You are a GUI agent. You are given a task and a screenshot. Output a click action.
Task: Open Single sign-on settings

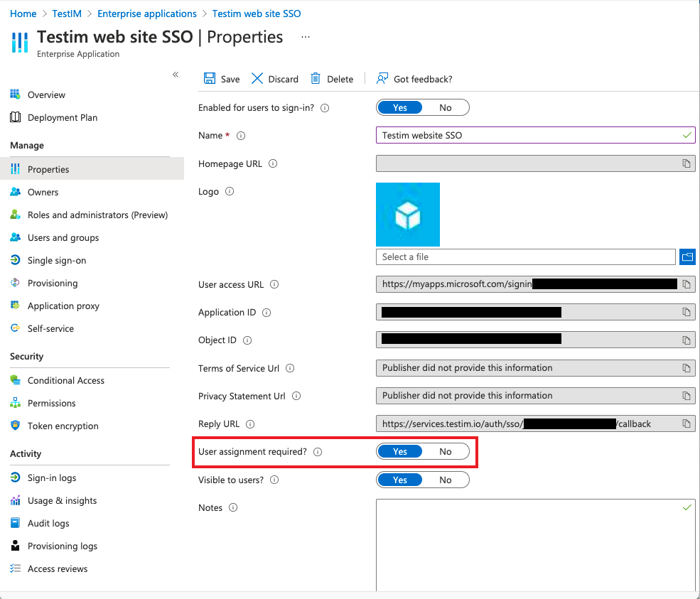click(x=57, y=260)
